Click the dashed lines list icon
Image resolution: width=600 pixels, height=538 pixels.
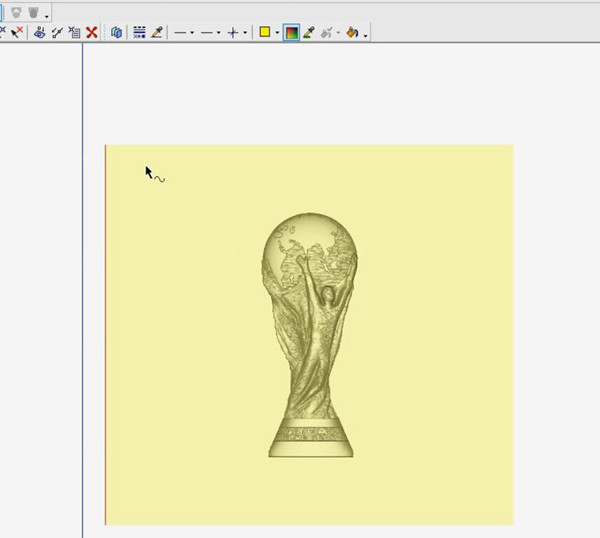[x=139, y=32]
